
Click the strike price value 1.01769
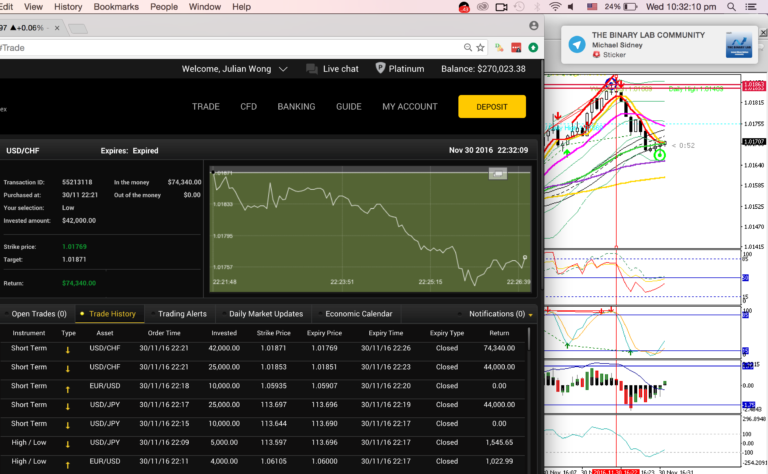pos(74,247)
